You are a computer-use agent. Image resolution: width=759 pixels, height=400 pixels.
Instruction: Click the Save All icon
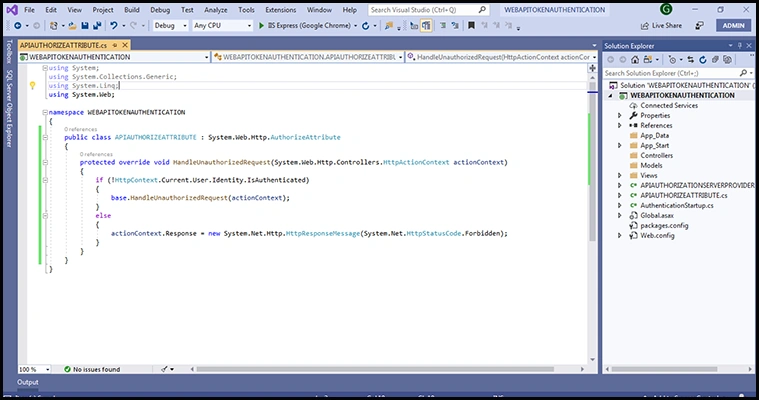click(x=97, y=26)
